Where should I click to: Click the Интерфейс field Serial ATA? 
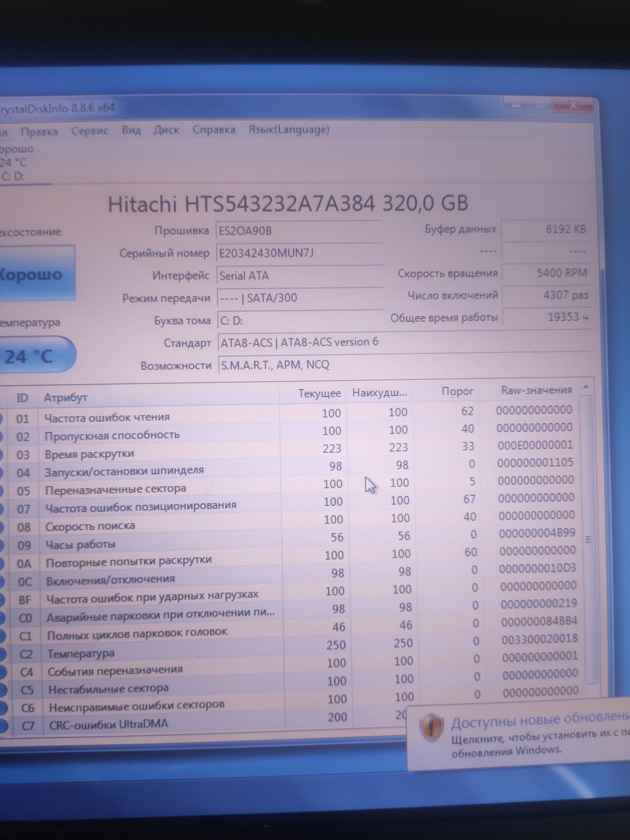pyautogui.click(x=300, y=276)
